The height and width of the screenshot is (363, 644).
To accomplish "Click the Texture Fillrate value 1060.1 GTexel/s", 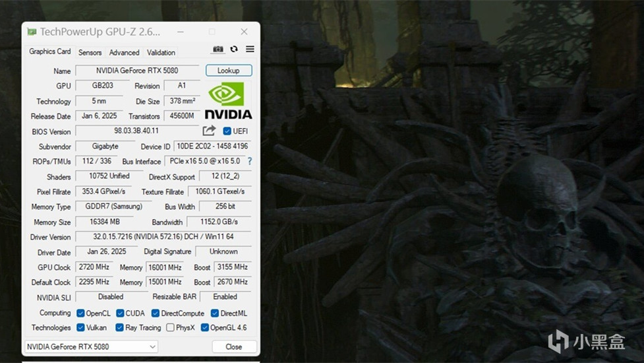I will (x=220, y=191).
